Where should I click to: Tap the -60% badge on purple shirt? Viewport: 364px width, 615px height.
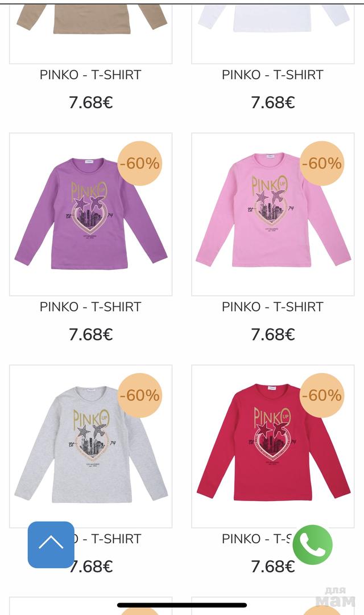tap(140, 163)
